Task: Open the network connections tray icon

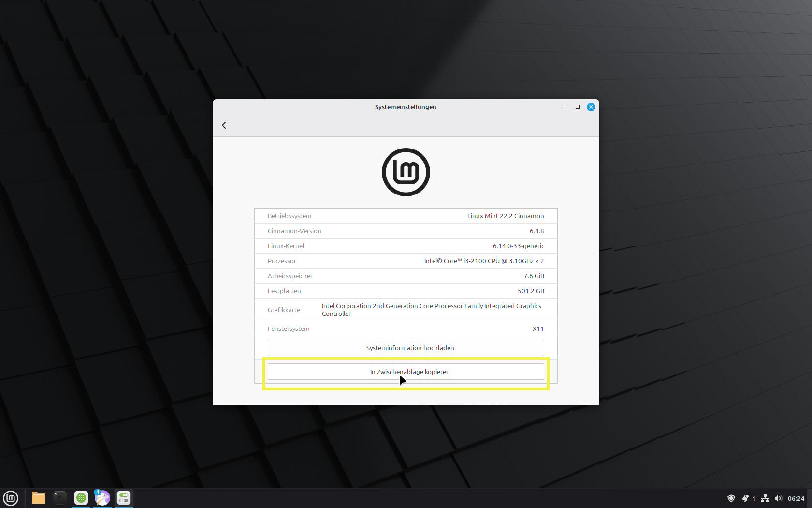Action: 765,498
